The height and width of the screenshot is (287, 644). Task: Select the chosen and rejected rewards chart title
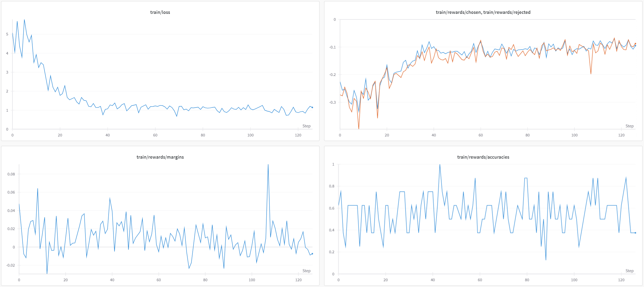[483, 12]
